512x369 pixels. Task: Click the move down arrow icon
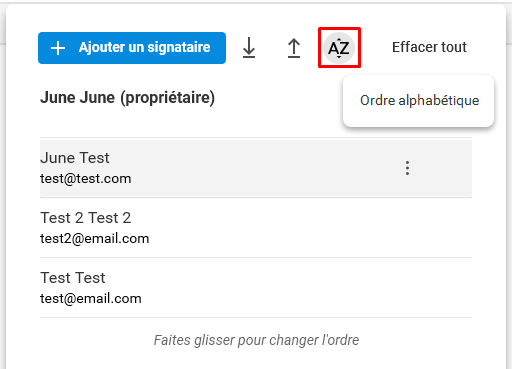(249, 48)
